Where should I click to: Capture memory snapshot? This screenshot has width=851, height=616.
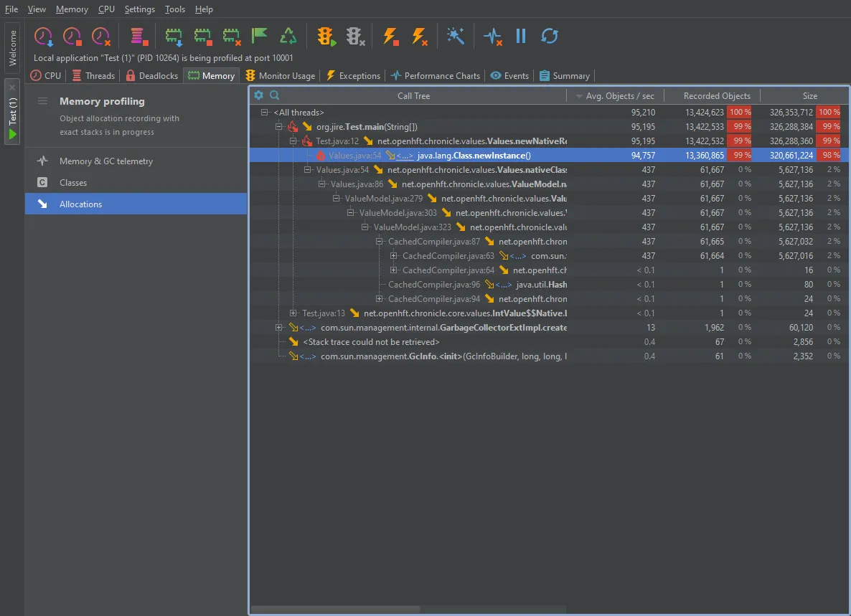(174, 37)
